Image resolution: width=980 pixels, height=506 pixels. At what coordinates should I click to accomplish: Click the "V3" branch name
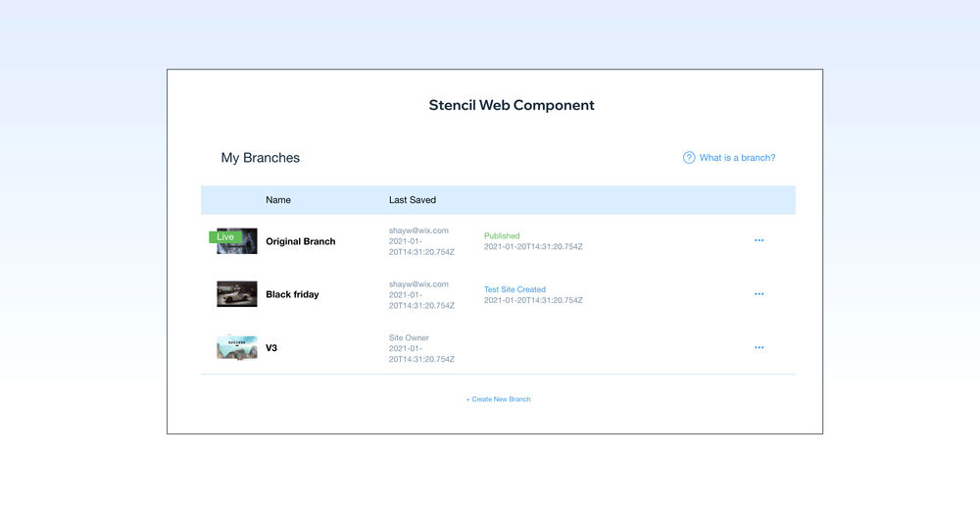pos(271,348)
